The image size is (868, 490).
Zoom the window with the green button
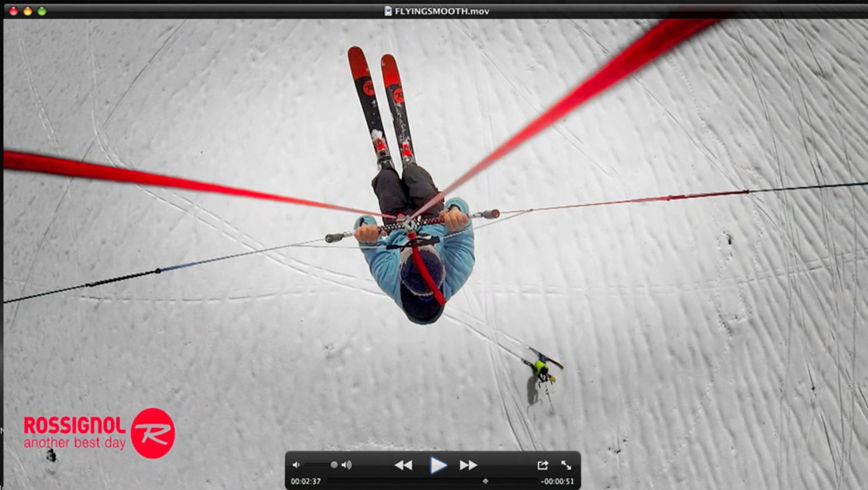tap(42, 11)
